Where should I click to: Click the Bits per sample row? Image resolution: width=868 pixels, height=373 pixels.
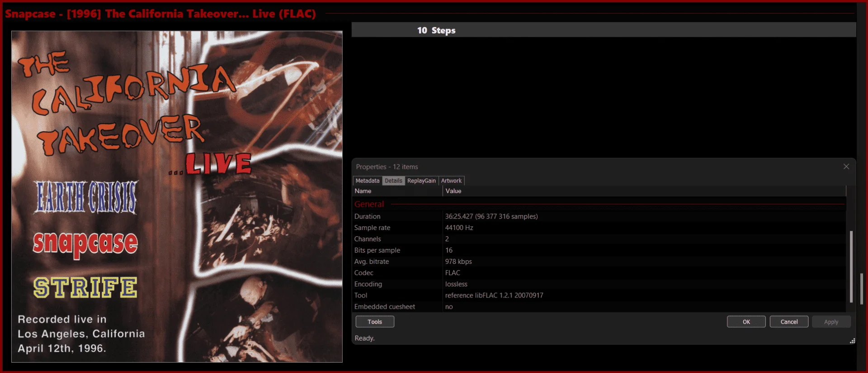coord(599,250)
